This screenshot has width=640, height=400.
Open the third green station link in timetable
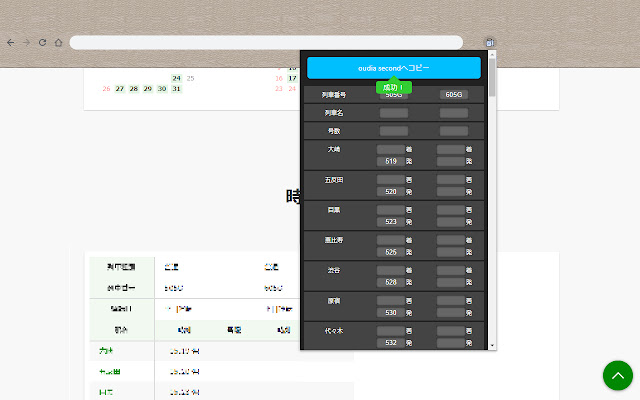pyautogui.click(x=106, y=392)
